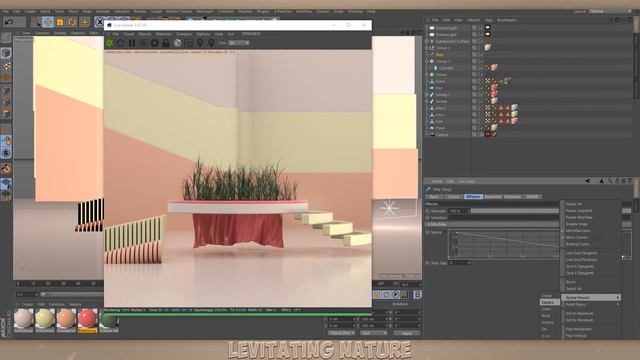
Task: Open the Tags menu in Object Manager
Action: (x=488, y=20)
